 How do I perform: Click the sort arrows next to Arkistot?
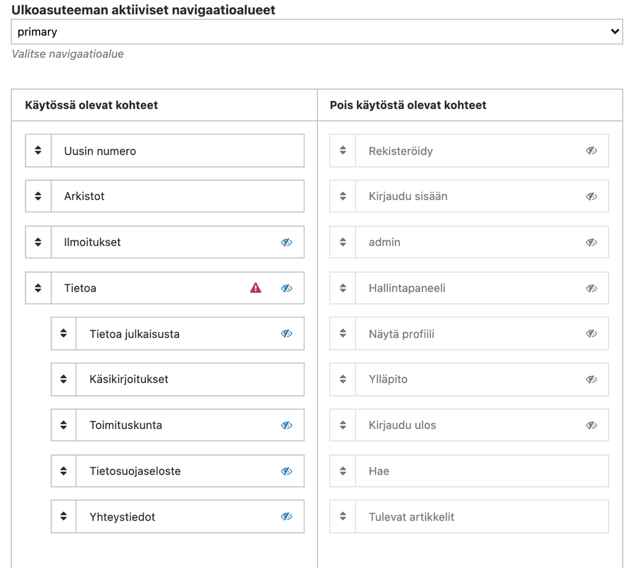tap(38, 196)
